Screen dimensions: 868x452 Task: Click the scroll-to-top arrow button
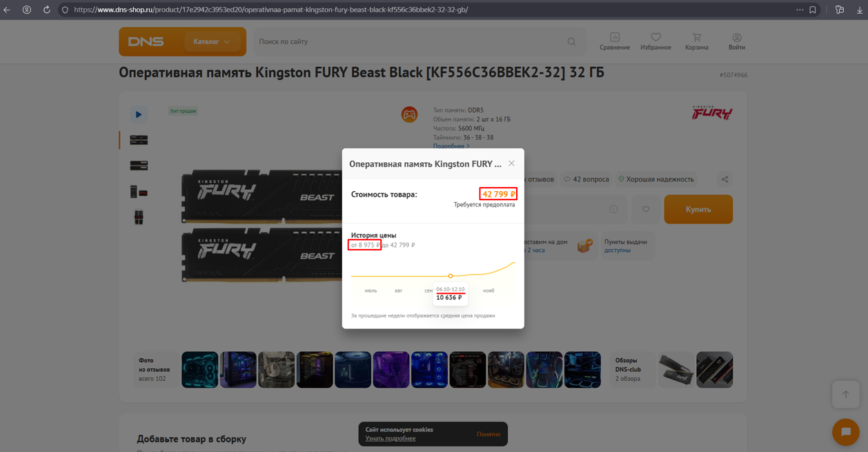tap(845, 395)
